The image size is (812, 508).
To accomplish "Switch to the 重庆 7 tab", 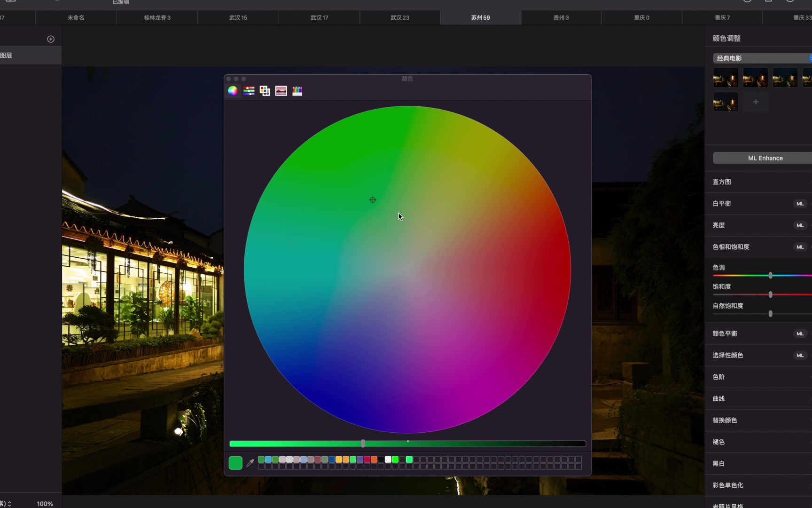I will pyautogui.click(x=722, y=18).
